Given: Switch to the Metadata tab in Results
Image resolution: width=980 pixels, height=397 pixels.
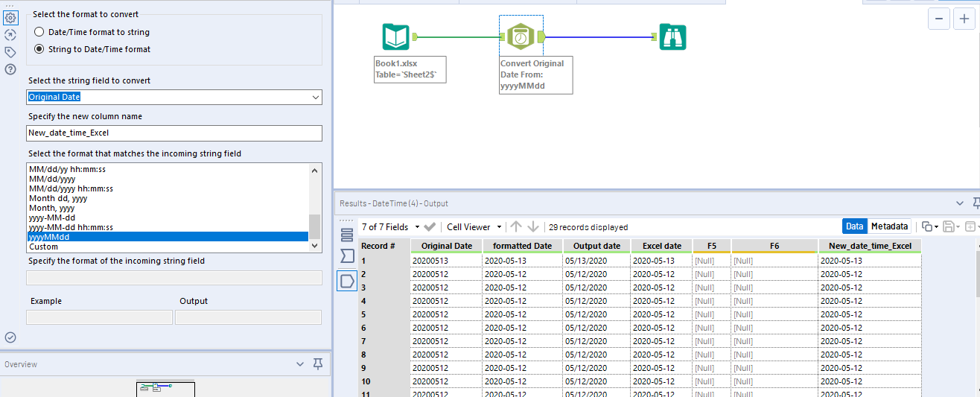Looking at the screenshot, I should (x=889, y=226).
